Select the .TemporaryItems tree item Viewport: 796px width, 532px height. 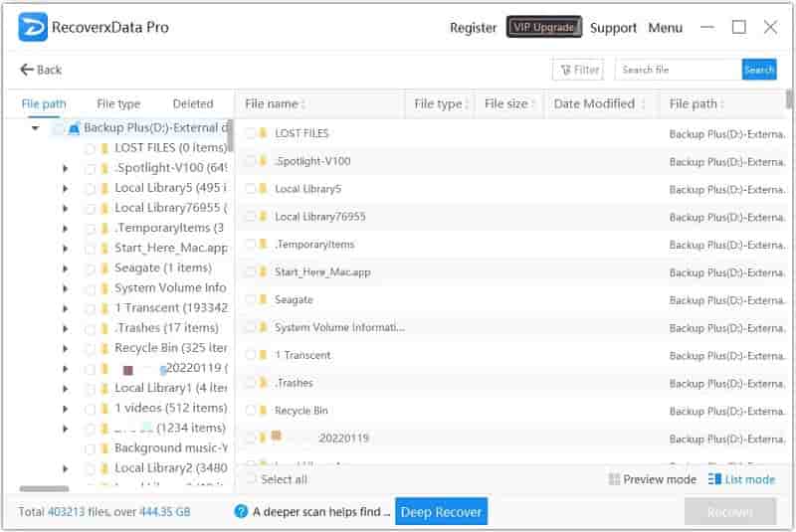[x=169, y=229]
